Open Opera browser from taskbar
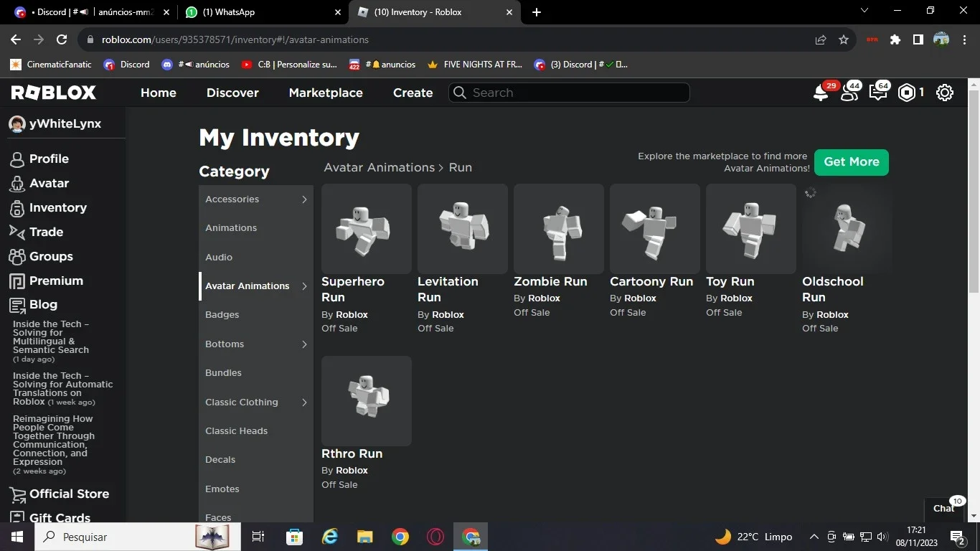Screen dimensions: 980x551 pyautogui.click(x=435, y=537)
